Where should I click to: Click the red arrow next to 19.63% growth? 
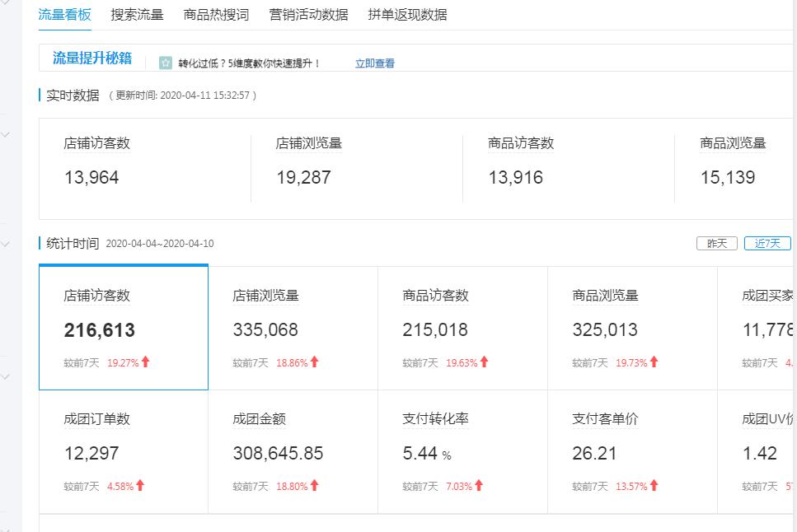click(484, 360)
